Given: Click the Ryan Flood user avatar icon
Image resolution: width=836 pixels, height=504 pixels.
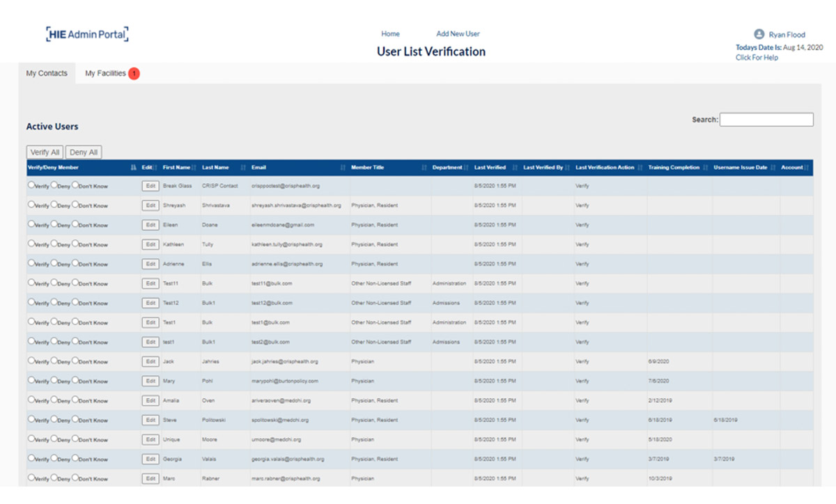Looking at the screenshot, I should [759, 34].
